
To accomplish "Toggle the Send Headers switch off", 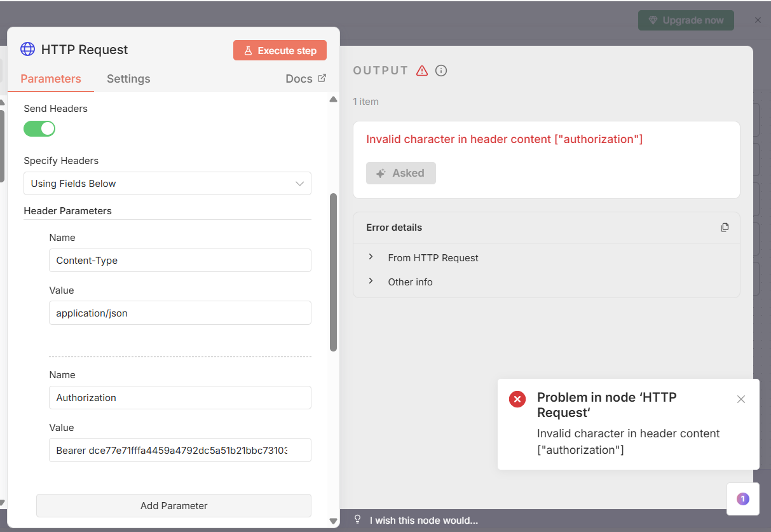I will tap(39, 129).
